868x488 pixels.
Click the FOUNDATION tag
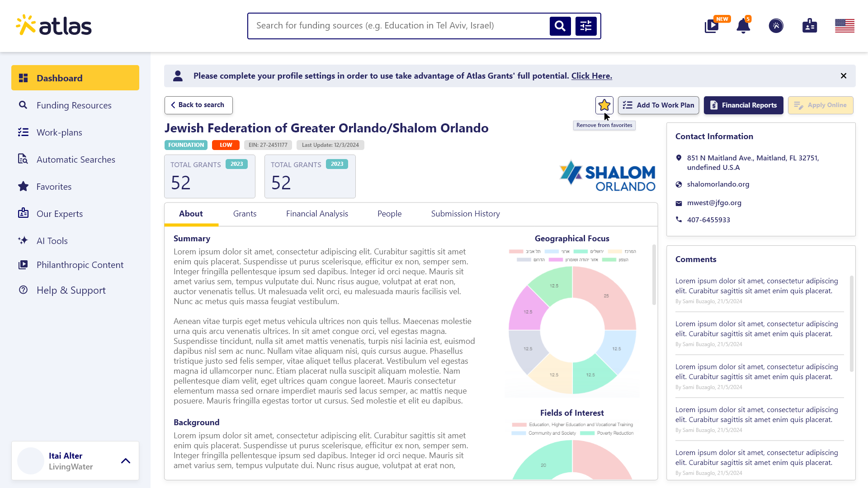(x=186, y=145)
